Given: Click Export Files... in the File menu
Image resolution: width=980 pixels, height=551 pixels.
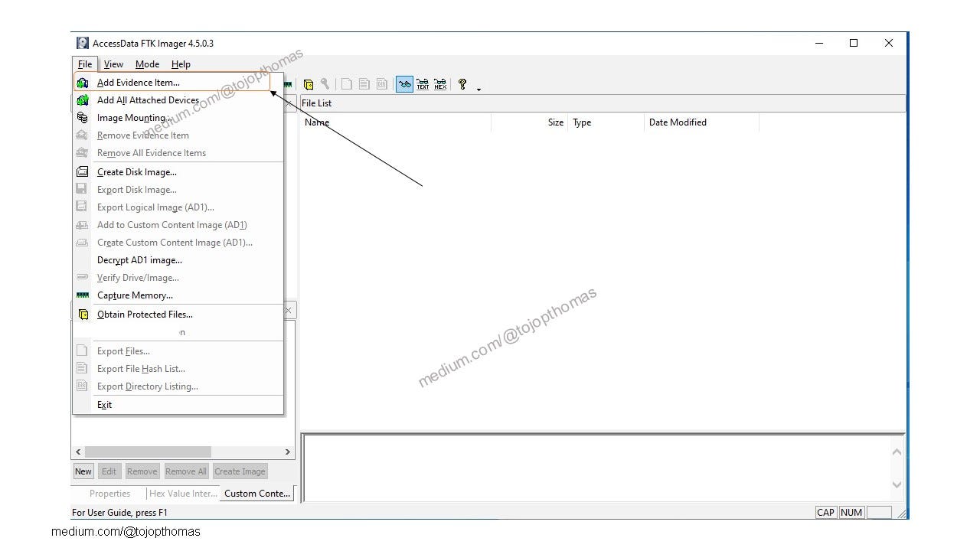Looking at the screenshot, I should (x=178, y=351).
